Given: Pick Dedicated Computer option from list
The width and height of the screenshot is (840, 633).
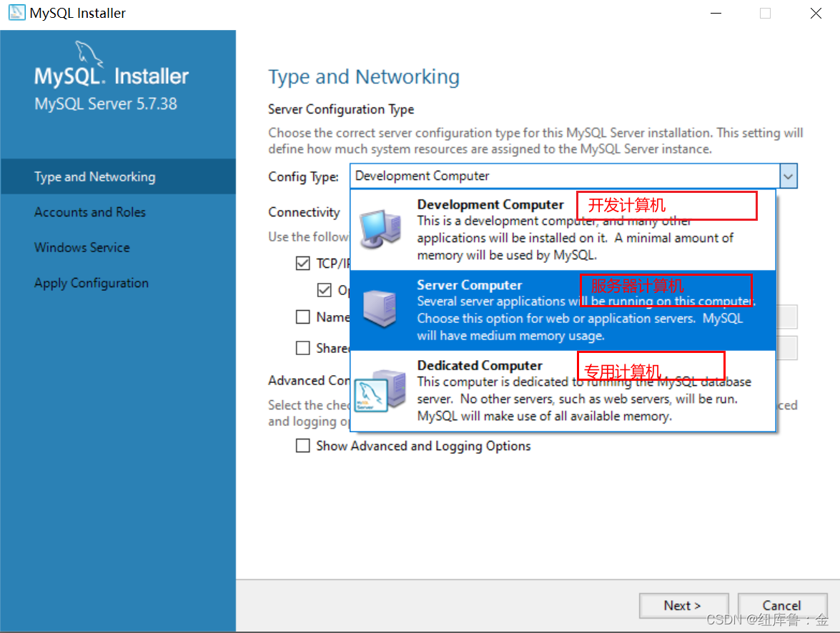Looking at the screenshot, I should tap(563, 390).
